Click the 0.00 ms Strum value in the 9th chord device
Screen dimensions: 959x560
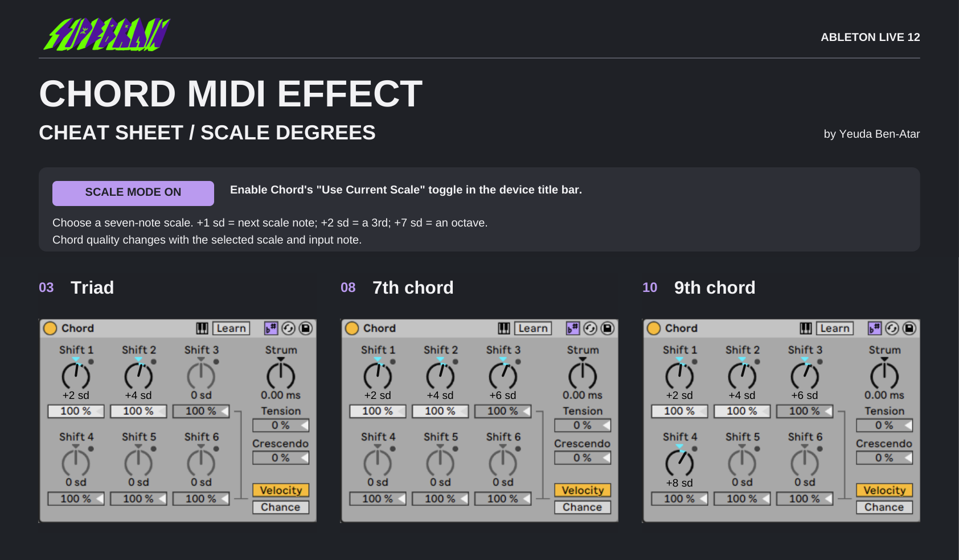coord(884,395)
